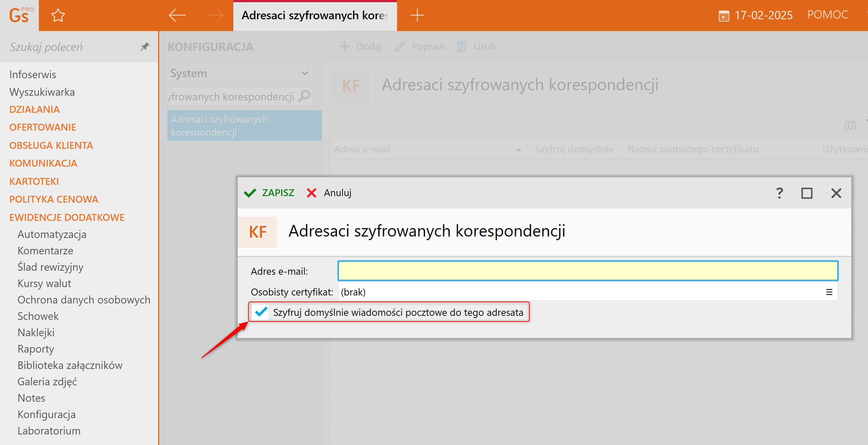Image resolution: width=868 pixels, height=445 pixels.
Task: Open Ślad rewizyjny in the sidebar
Action: pos(50,267)
